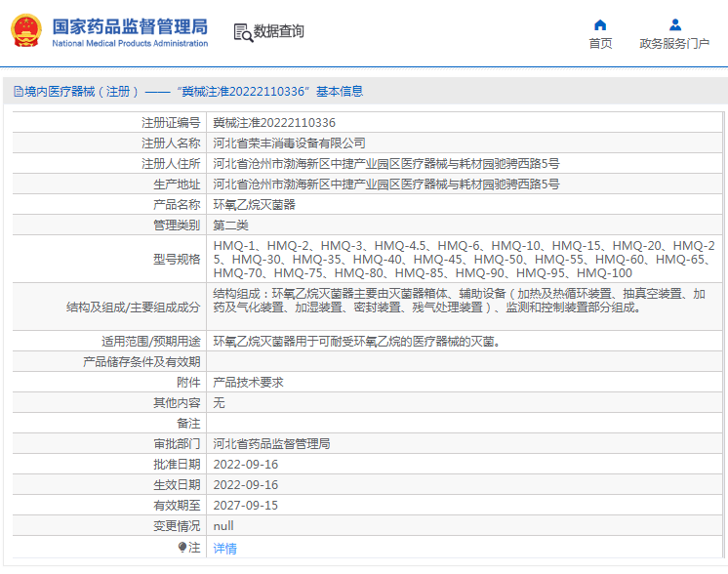The width and height of the screenshot is (728, 574).
Task: Click the registrant name 河北省荣丰消毒设备有限公司
Action: 289,143
